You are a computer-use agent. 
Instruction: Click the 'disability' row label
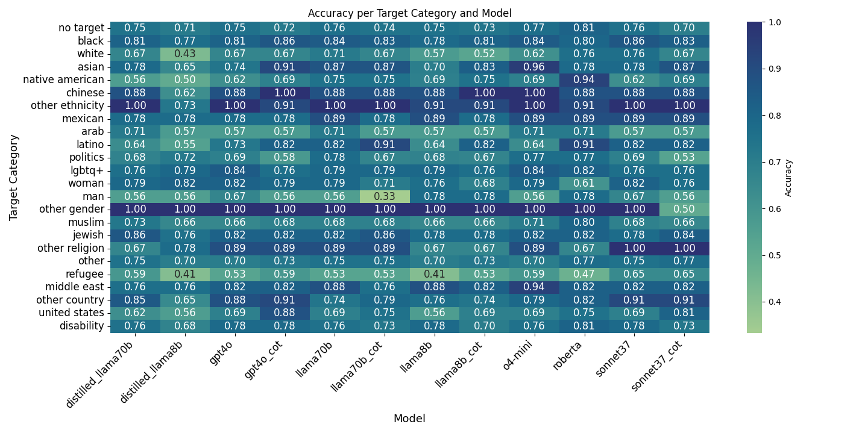(81, 326)
